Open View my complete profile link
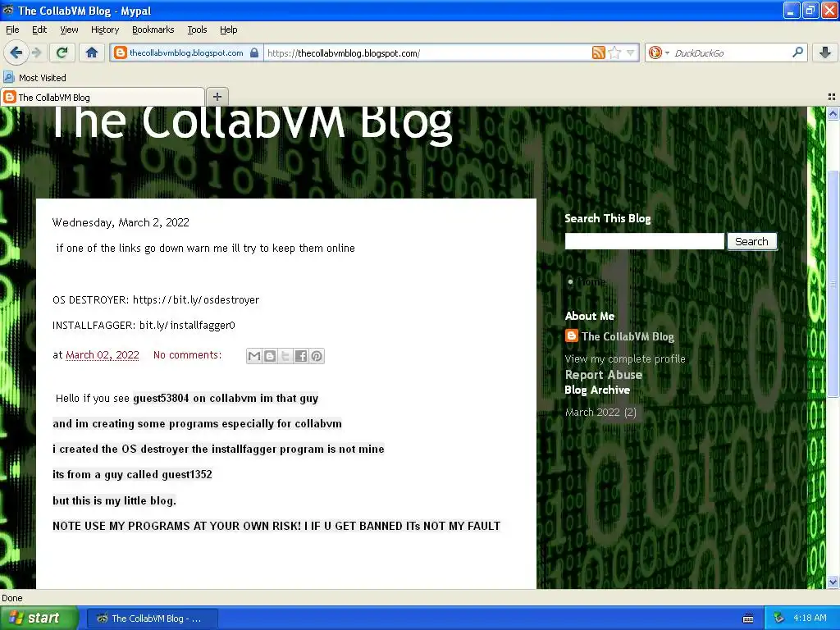Image resolution: width=840 pixels, height=630 pixels. (x=624, y=359)
